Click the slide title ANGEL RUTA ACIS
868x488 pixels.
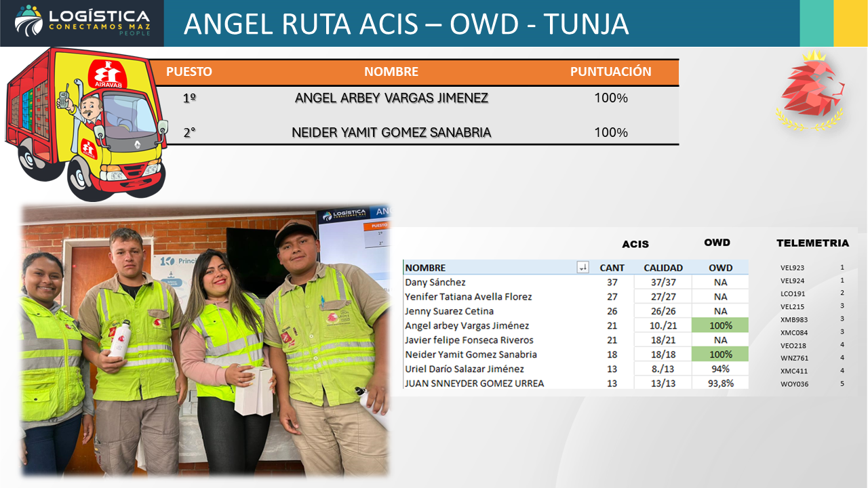click(x=406, y=24)
